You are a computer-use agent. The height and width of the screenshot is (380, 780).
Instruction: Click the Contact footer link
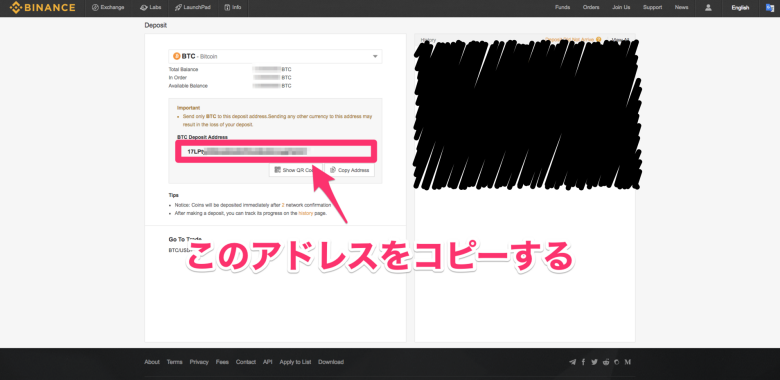tap(246, 362)
